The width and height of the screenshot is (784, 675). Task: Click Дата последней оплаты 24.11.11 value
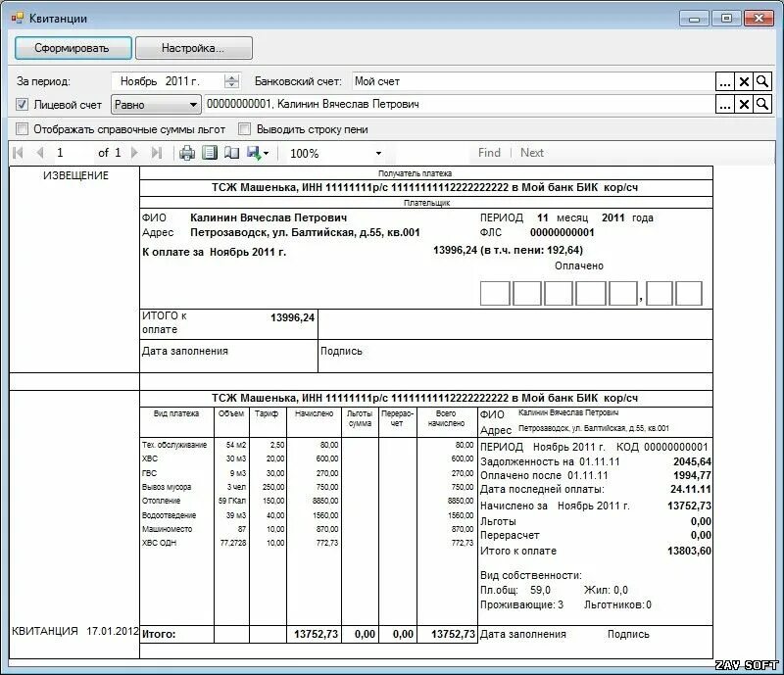point(691,489)
